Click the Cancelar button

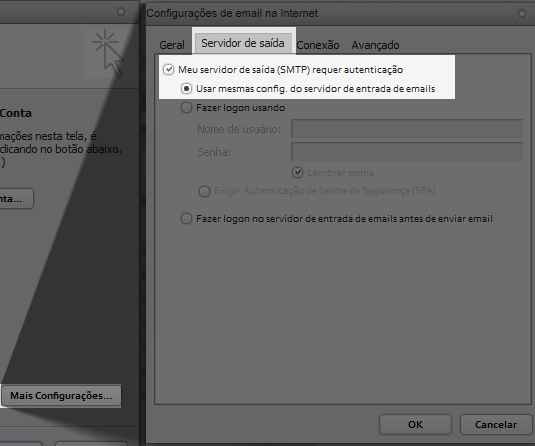(496, 425)
